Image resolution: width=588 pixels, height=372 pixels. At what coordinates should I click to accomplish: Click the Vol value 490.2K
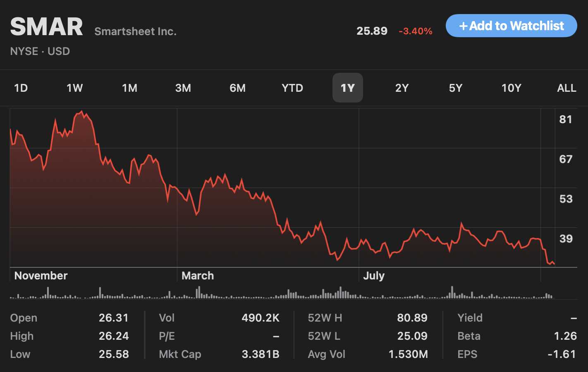point(261,318)
